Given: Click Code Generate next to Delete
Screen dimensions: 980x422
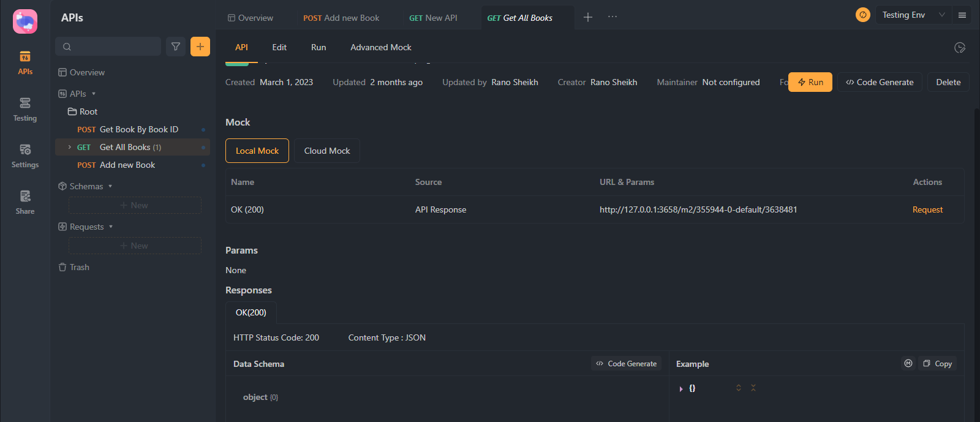Looking at the screenshot, I should 880,82.
